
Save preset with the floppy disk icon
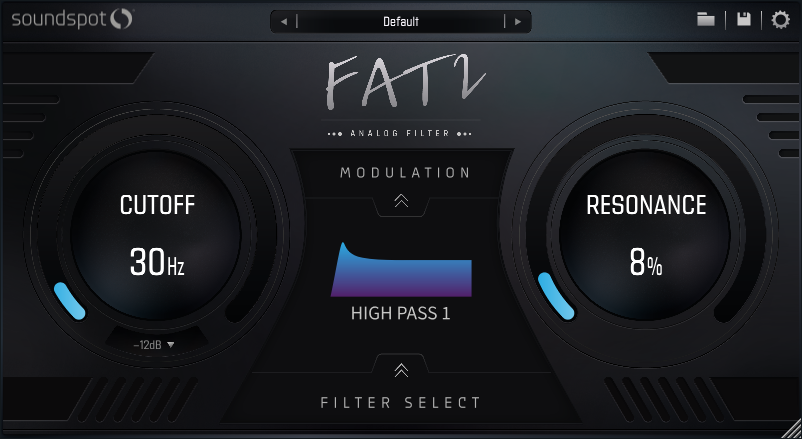(x=744, y=19)
